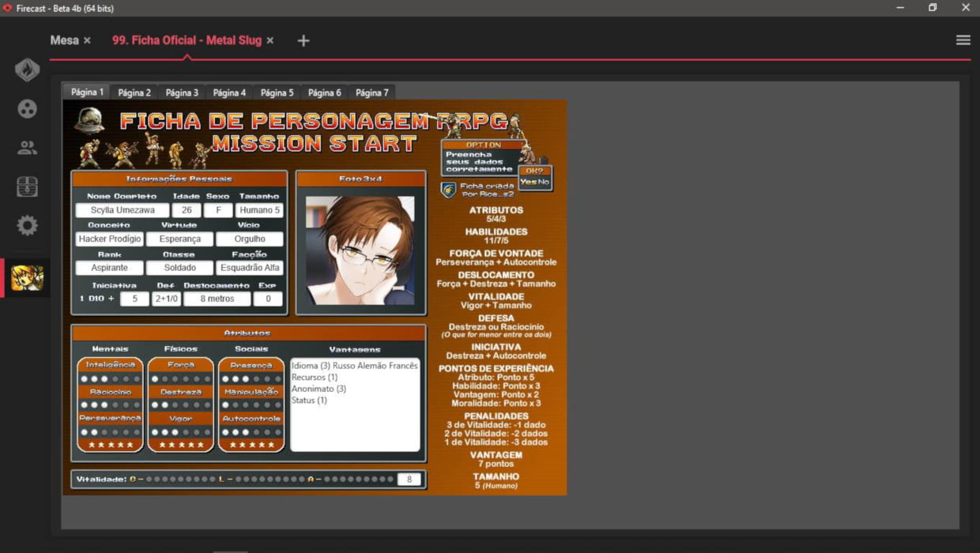This screenshot has height=553, width=980.
Task: Open the users/contacts sidebar icon
Action: coord(28,148)
